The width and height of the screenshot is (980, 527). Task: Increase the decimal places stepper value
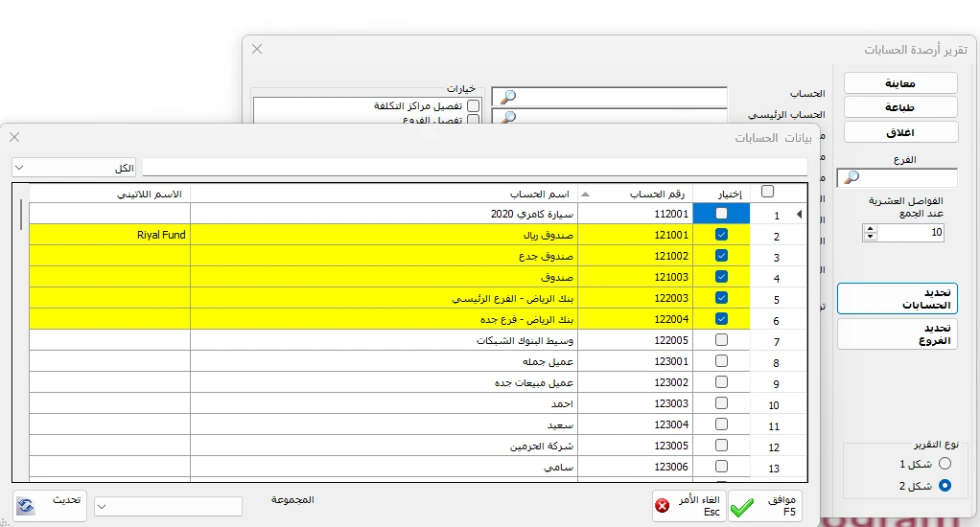click(870, 229)
